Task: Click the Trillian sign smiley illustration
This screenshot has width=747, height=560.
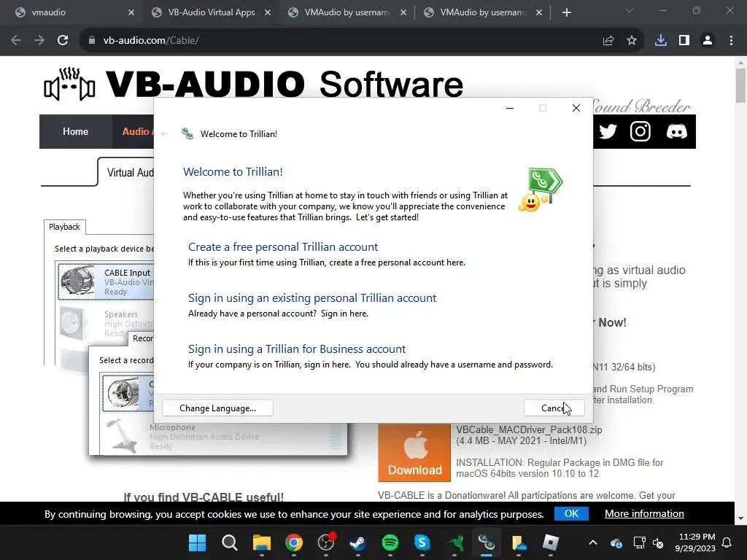Action: (541, 190)
